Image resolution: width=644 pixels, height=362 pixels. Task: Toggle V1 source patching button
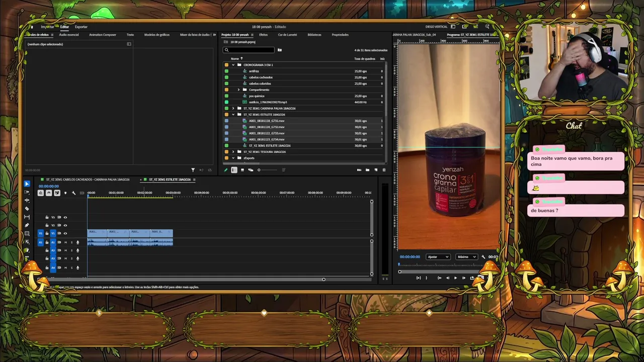(x=41, y=233)
